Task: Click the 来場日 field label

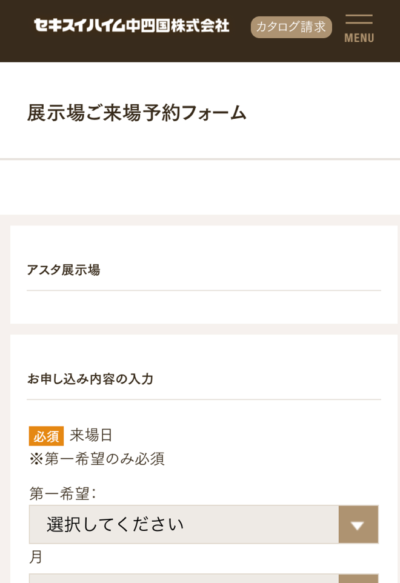Action: (91, 435)
